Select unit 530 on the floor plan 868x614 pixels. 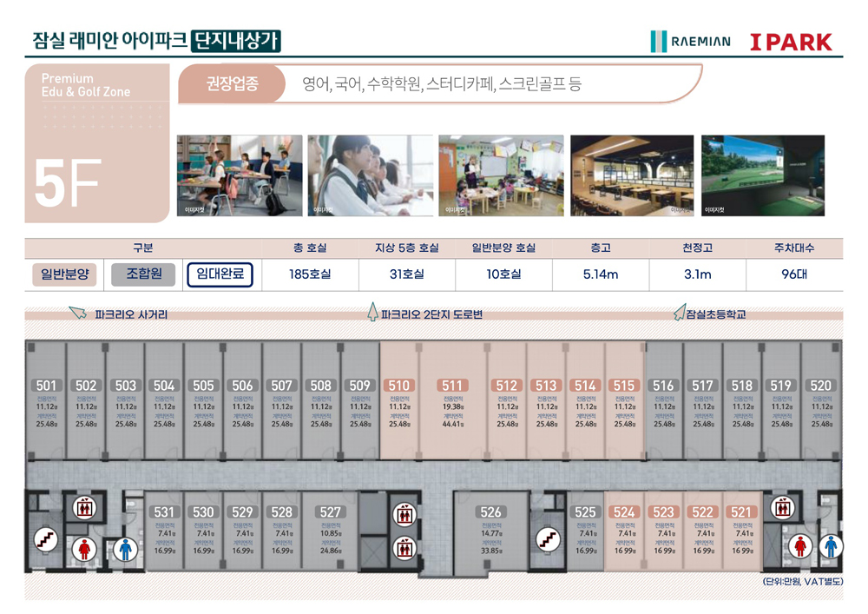pyautogui.click(x=203, y=531)
